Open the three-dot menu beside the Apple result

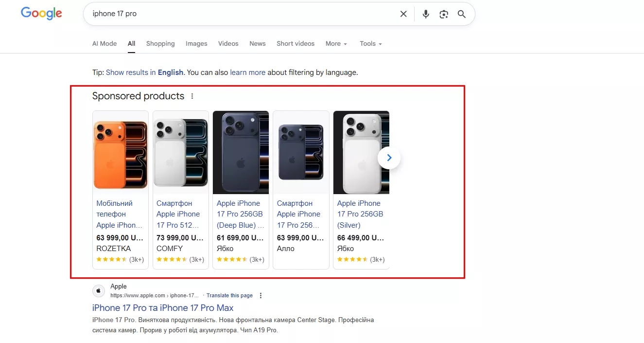point(261,295)
